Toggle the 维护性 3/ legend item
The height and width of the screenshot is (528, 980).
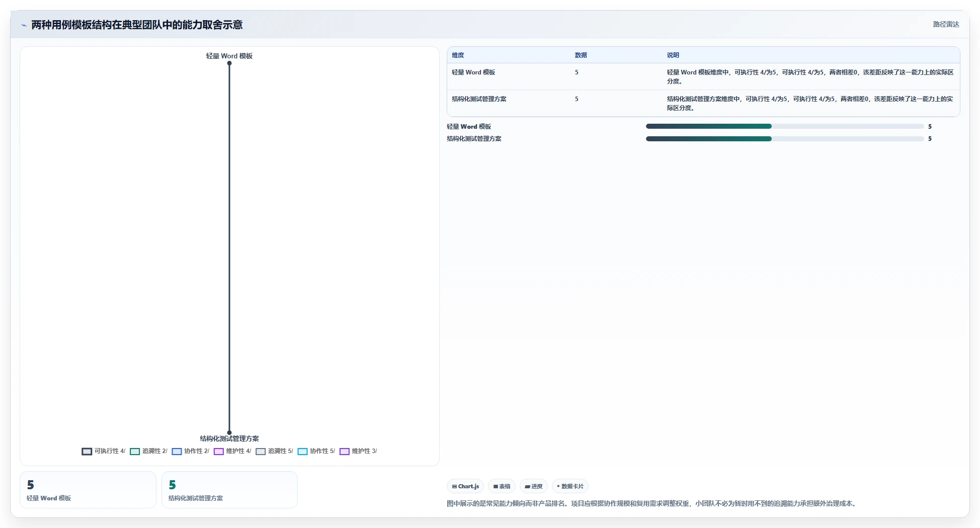tap(358, 451)
